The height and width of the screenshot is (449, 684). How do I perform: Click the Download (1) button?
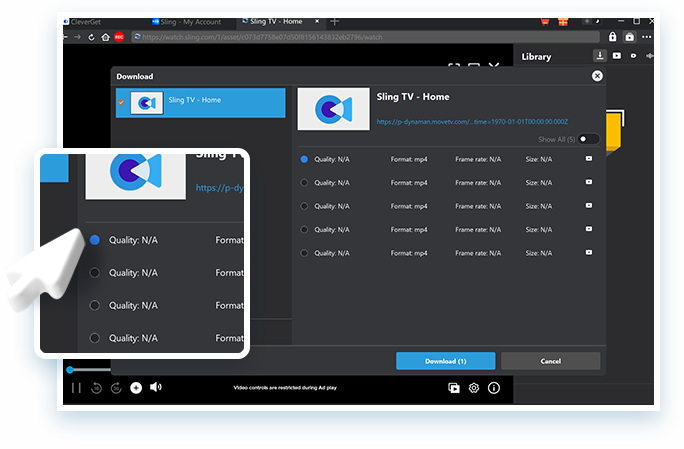click(445, 361)
